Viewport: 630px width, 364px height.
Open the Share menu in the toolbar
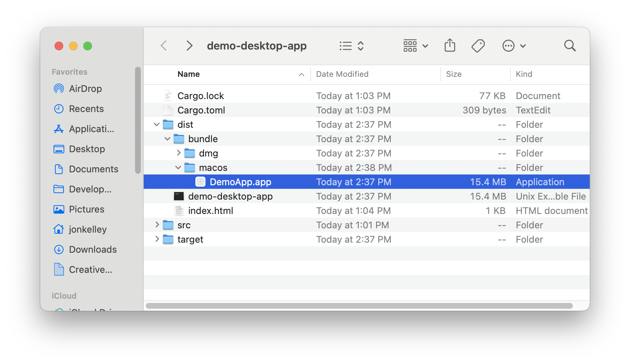(x=450, y=46)
